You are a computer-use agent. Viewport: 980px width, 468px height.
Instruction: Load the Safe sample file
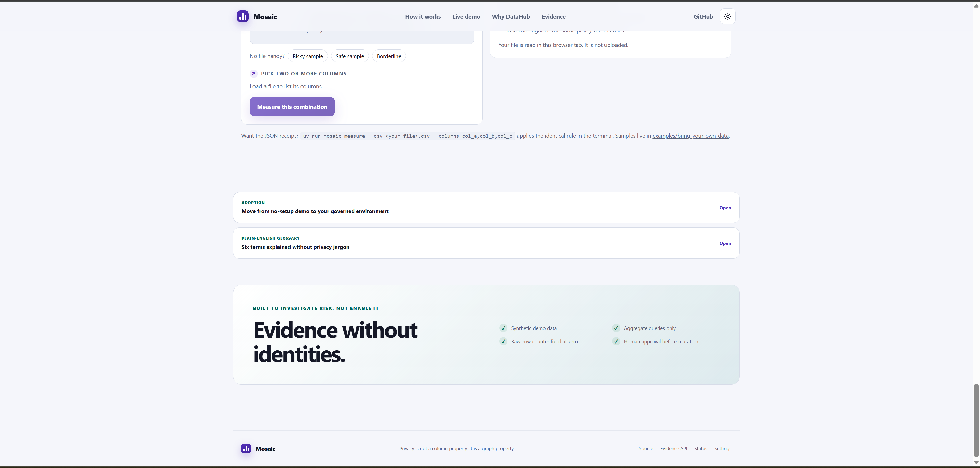pyautogui.click(x=350, y=56)
